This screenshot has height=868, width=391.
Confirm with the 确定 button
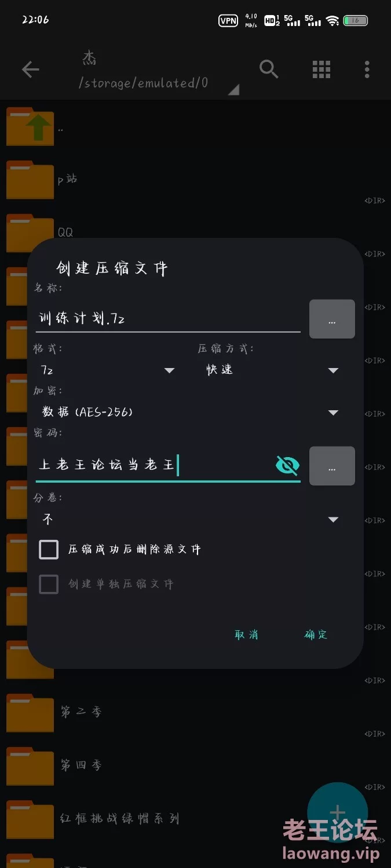tap(316, 634)
